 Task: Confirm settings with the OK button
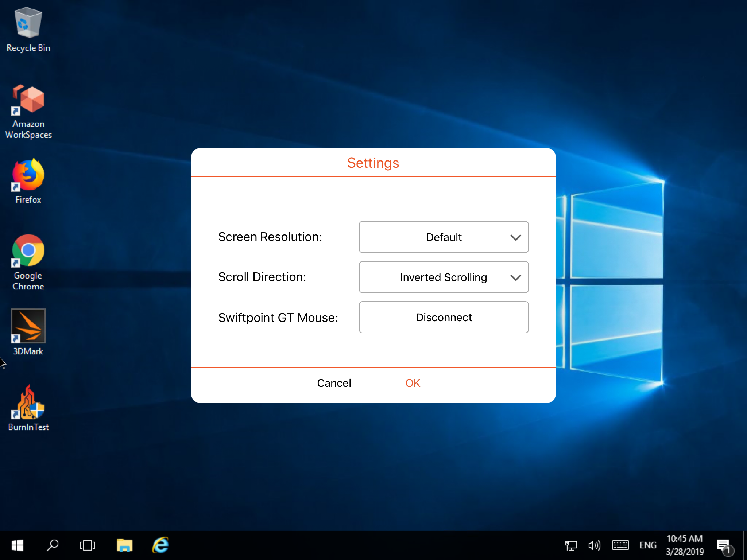tap(413, 383)
